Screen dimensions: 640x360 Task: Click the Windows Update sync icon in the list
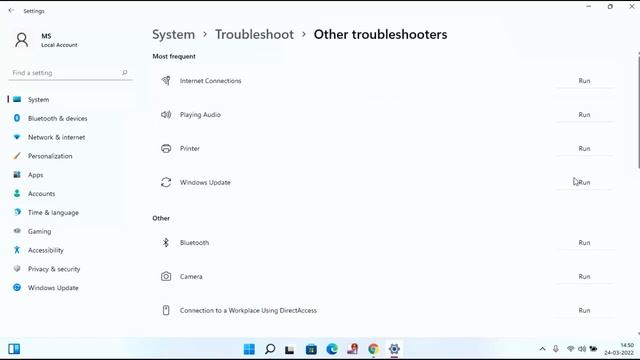(166, 182)
